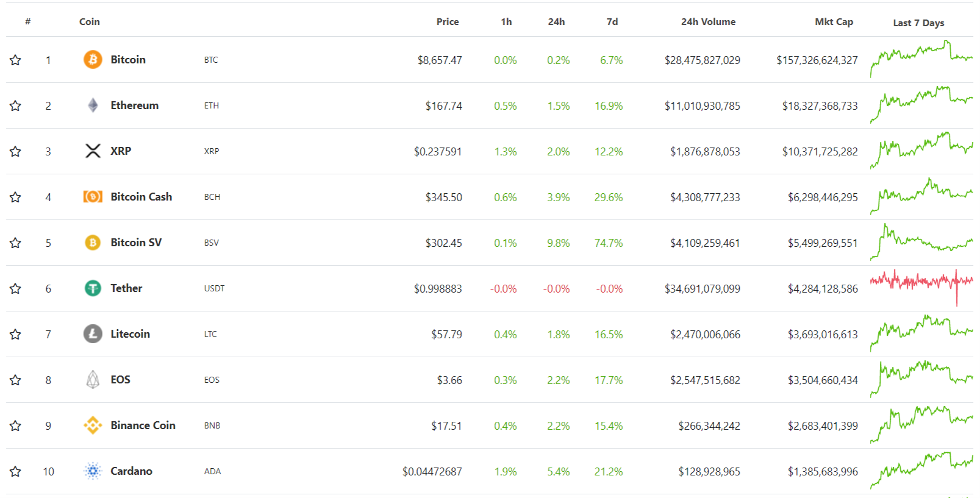Open Bitcoin's 7-day sparkline chart
Screen dimensions: 980x498
click(921, 59)
